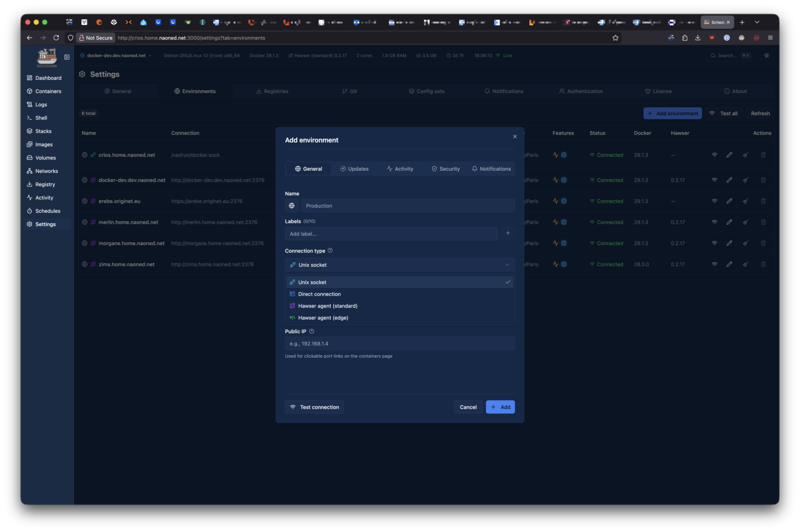Click the globe icon beside the Name field
This screenshot has width=800, height=532.
click(x=292, y=206)
